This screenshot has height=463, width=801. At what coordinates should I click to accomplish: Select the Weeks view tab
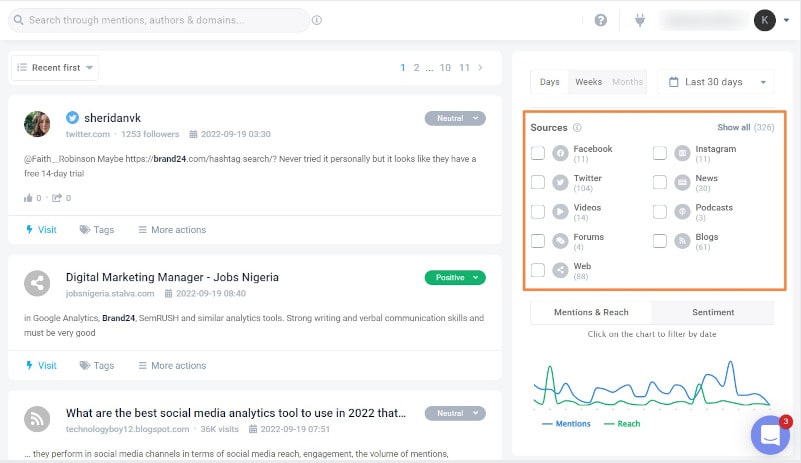(x=589, y=82)
